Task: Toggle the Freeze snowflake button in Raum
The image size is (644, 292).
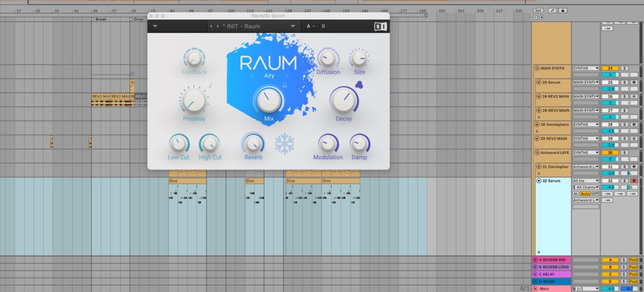Action: [284, 144]
